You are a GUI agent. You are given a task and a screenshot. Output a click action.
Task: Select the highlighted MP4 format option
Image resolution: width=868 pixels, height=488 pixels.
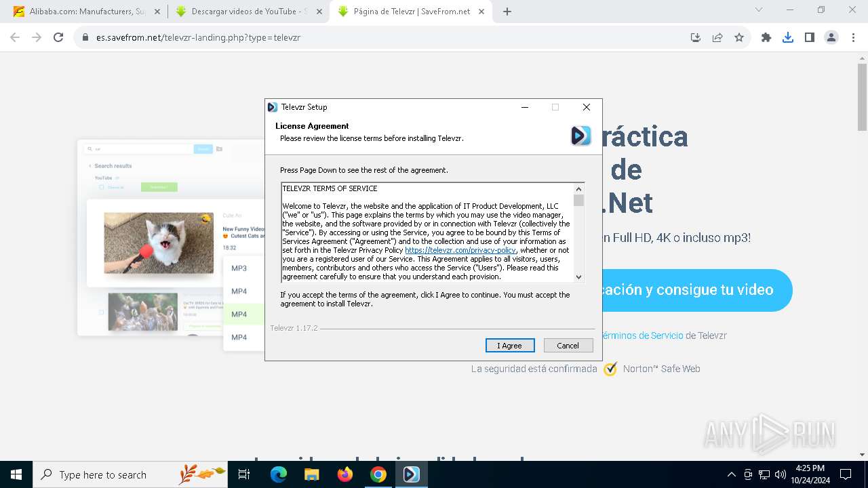click(243, 314)
